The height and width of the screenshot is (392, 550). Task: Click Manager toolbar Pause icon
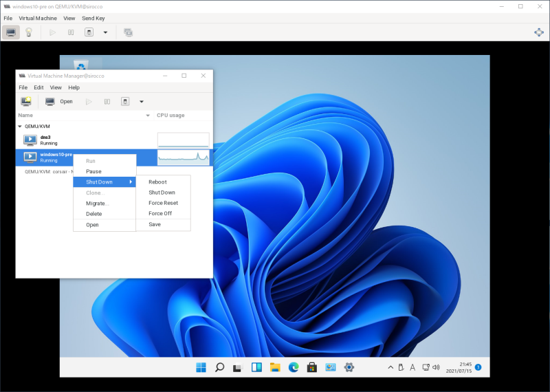(107, 101)
